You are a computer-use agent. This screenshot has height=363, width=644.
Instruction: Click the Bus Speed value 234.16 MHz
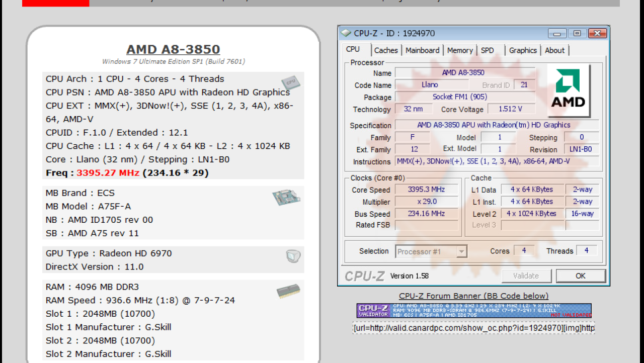427,214
